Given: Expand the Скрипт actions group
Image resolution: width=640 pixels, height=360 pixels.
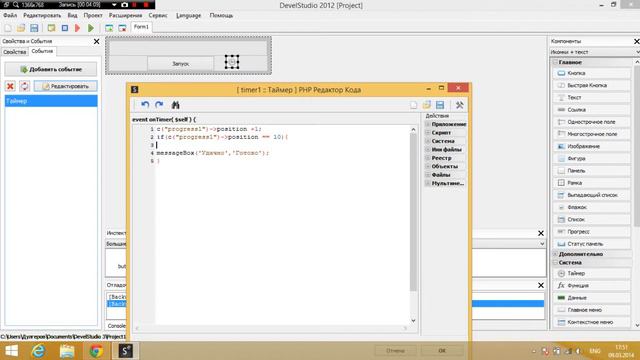Looking at the screenshot, I should tap(428, 133).
